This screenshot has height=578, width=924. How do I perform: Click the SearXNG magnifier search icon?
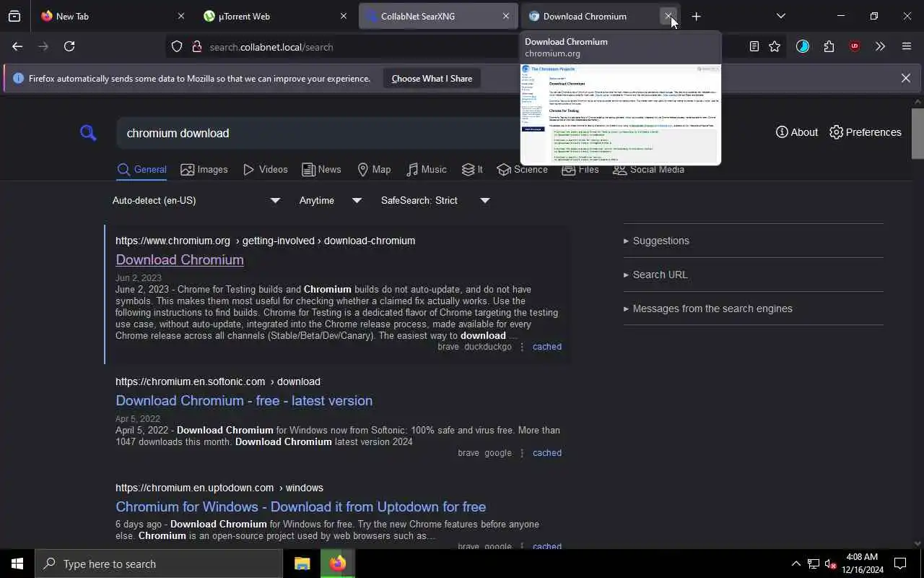[x=88, y=133]
